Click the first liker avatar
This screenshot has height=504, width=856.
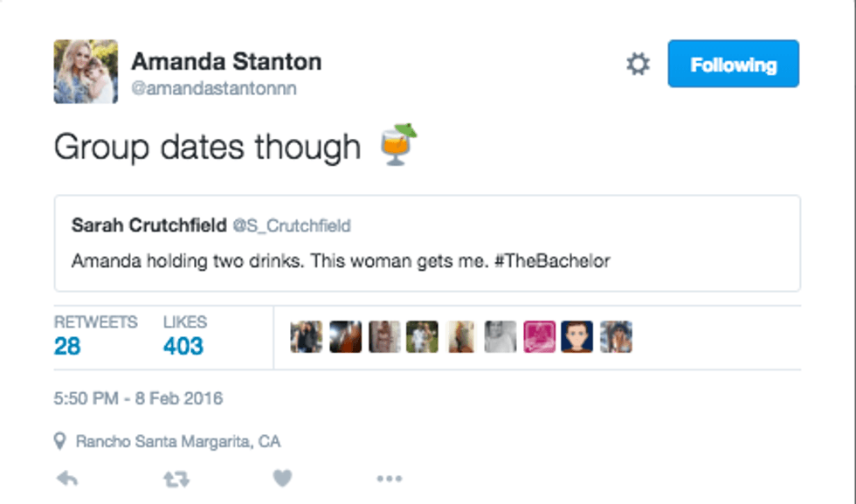tap(306, 336)
